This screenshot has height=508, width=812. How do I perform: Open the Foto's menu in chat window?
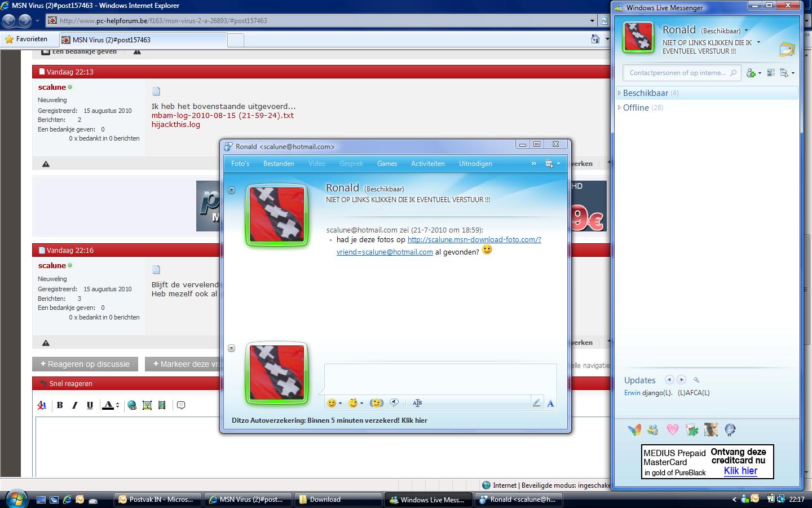pyautogui.click(x=240, y=164)
